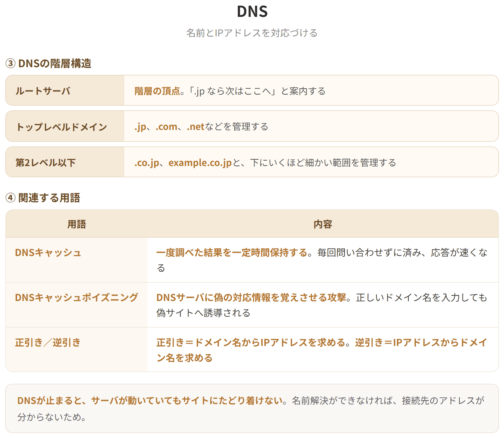Click the 用語 column header
504x438 pixels.
pyautogui.click(x=77, y=224)
